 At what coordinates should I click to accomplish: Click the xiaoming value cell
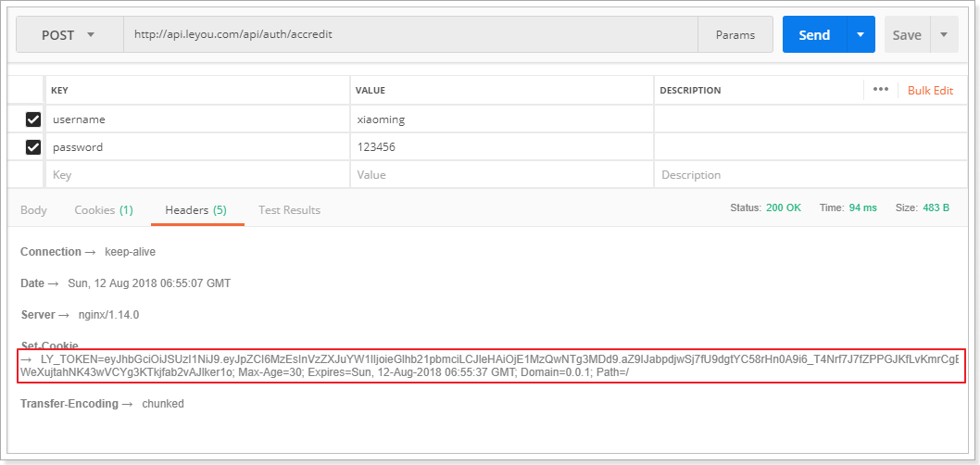point(502,119)
